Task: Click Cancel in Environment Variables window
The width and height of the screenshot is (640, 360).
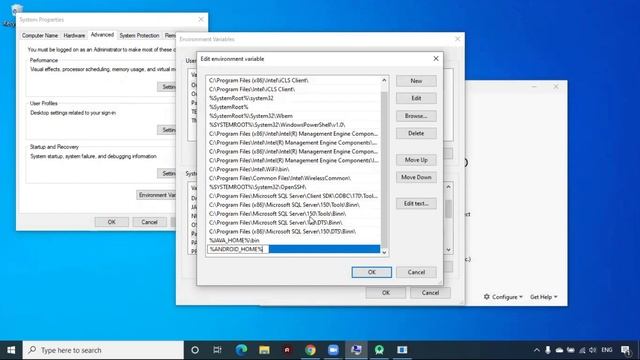Action: click(x=430, y=293)
